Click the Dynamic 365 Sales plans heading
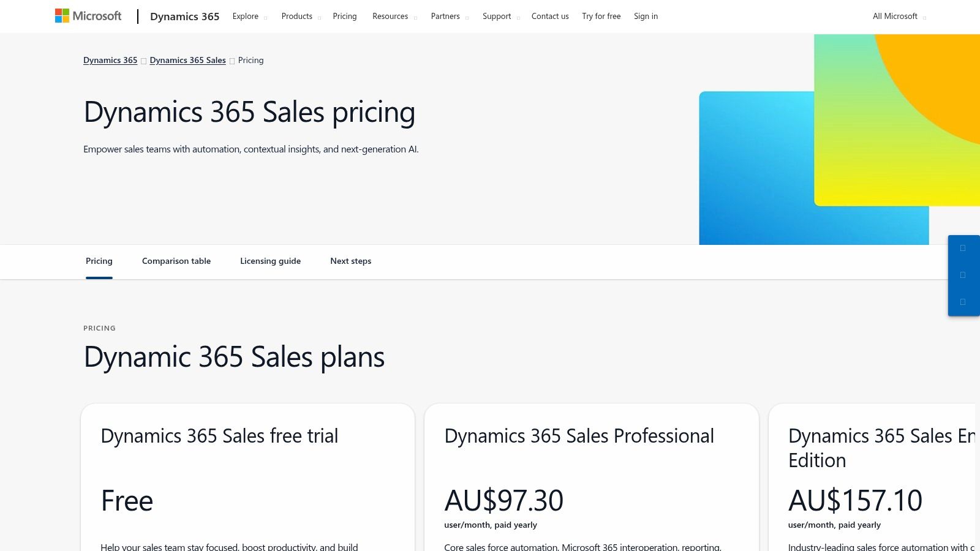 point(234,357)
